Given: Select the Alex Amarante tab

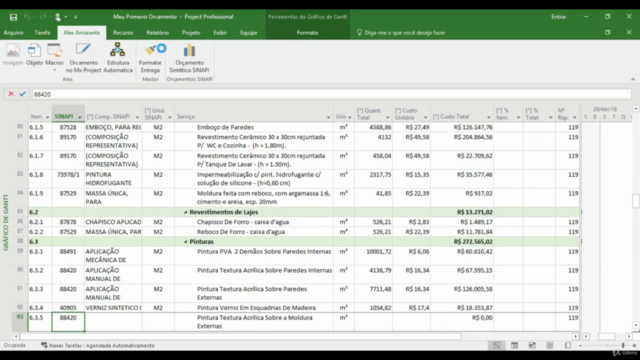Looking at the screenshot, I should click(x=82, y=33).
